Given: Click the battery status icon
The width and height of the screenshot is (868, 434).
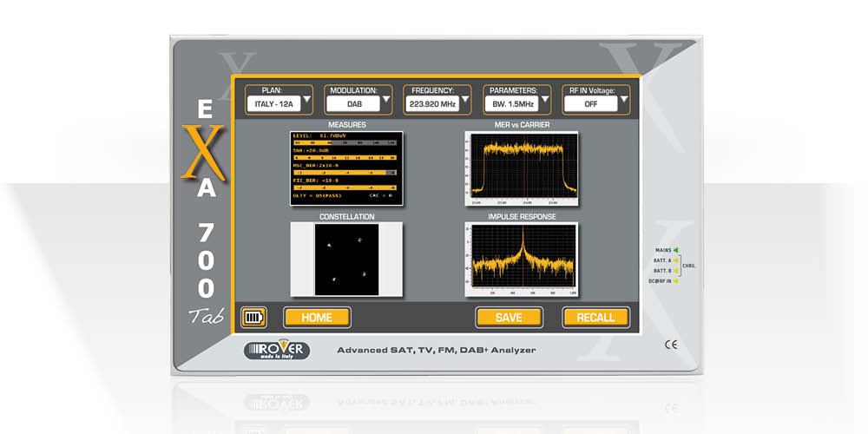Looking at the screenshot, I should click(x=253, y=317).
